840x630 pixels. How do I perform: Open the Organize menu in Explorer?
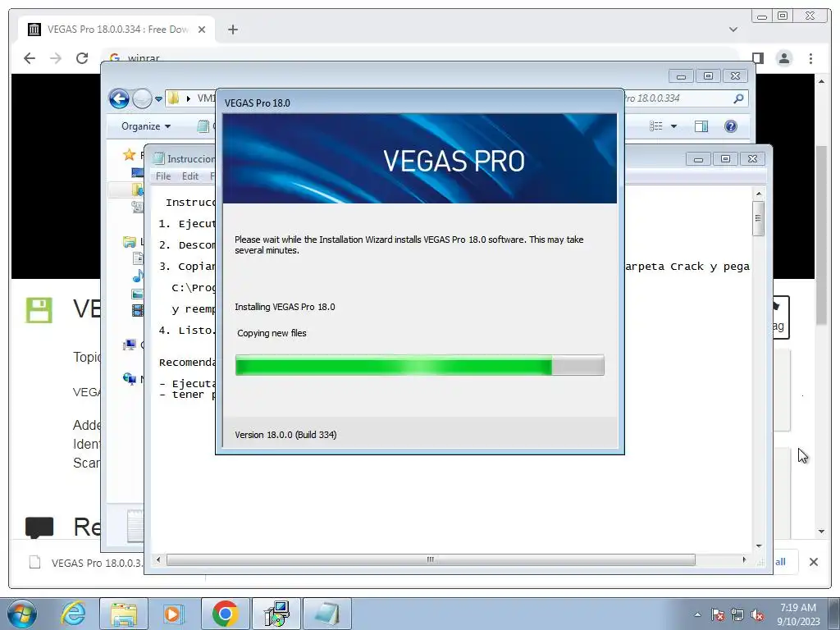coord(146,126)
